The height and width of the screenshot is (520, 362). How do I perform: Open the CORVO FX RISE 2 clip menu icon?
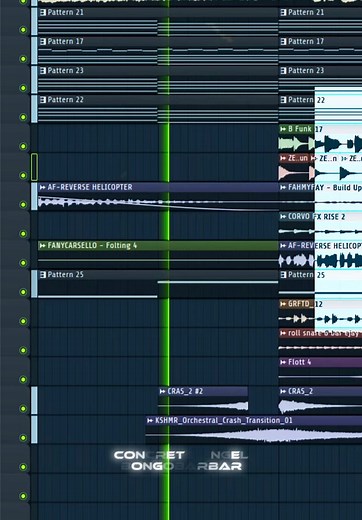[283, 216]
